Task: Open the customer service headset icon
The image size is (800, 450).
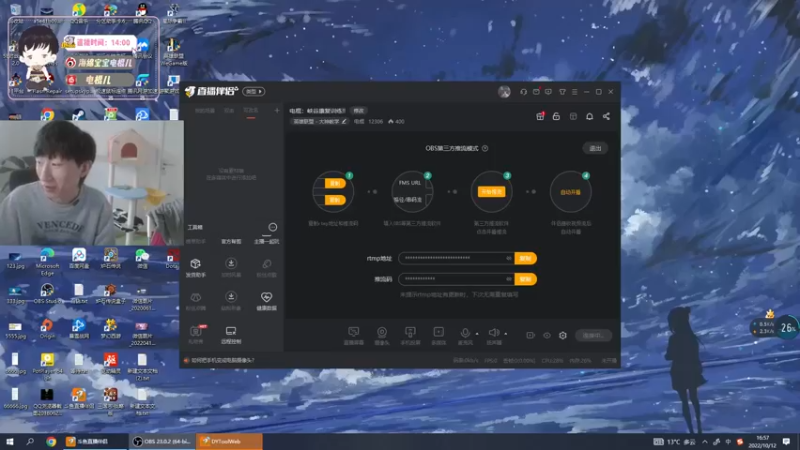Action: 523,92
